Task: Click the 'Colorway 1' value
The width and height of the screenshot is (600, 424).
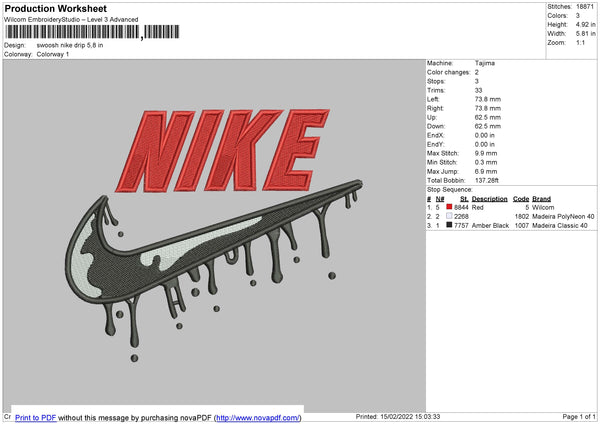Action: coord(53,54)
